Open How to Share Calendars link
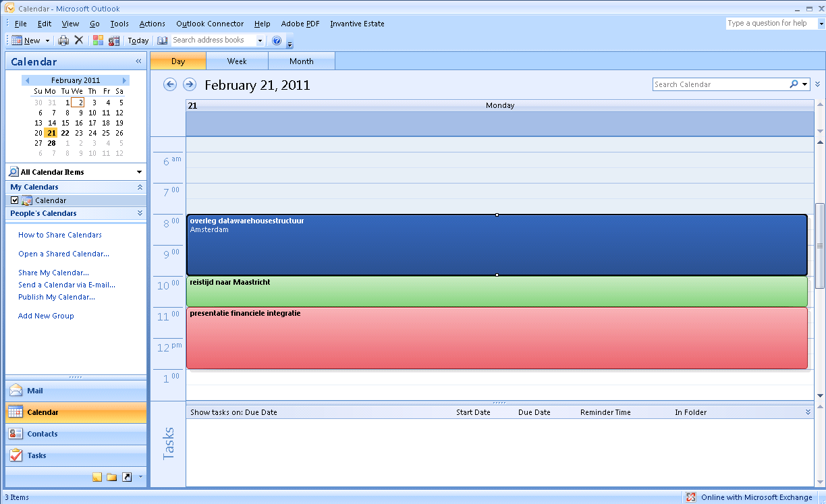The height and width of the screenshot is (504, 826). tap(60, 235)
